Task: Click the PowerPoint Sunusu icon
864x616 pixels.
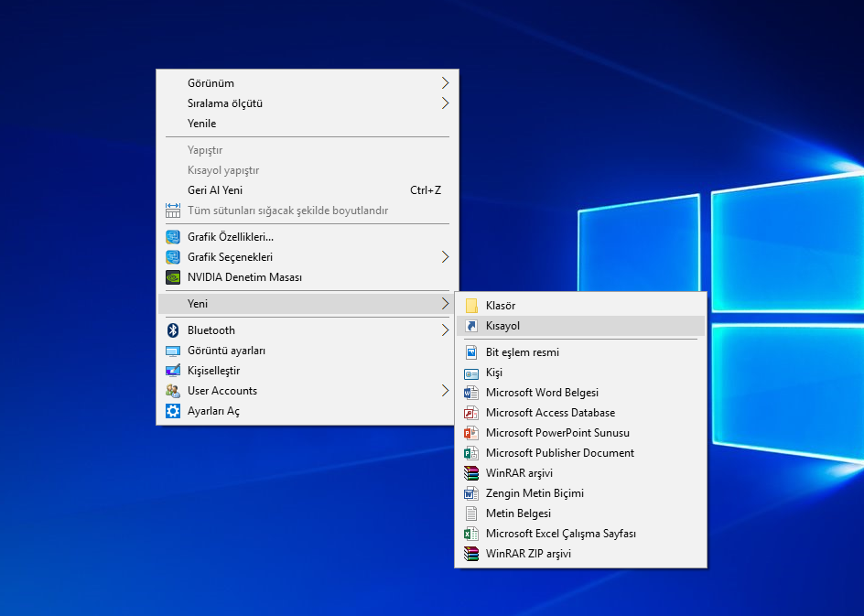Action: [x=471, y=433]
